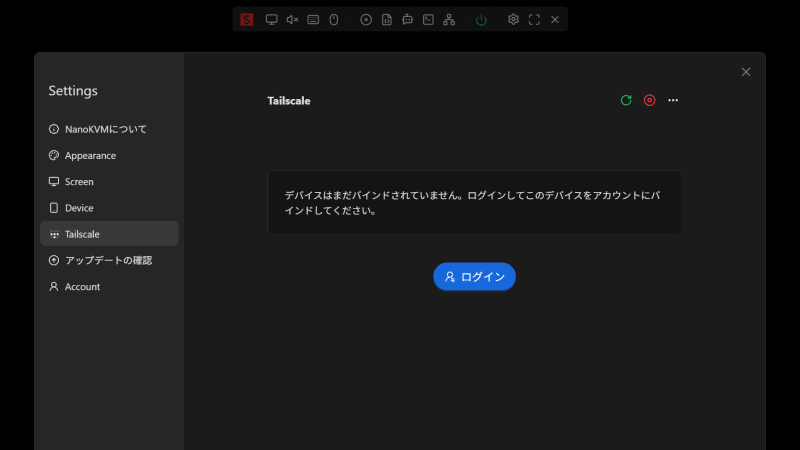Click the robot assistant toolbar icon
Viewport: 800px width, 450px height.
[x=407, y=19]
